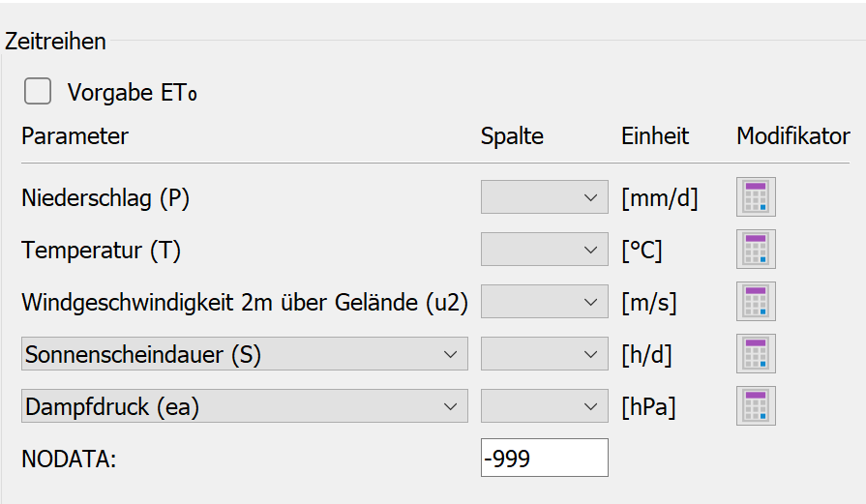
Task: Expand the Sonnenscheindauer (S) parameter dropdown
Action: [244, 354]
